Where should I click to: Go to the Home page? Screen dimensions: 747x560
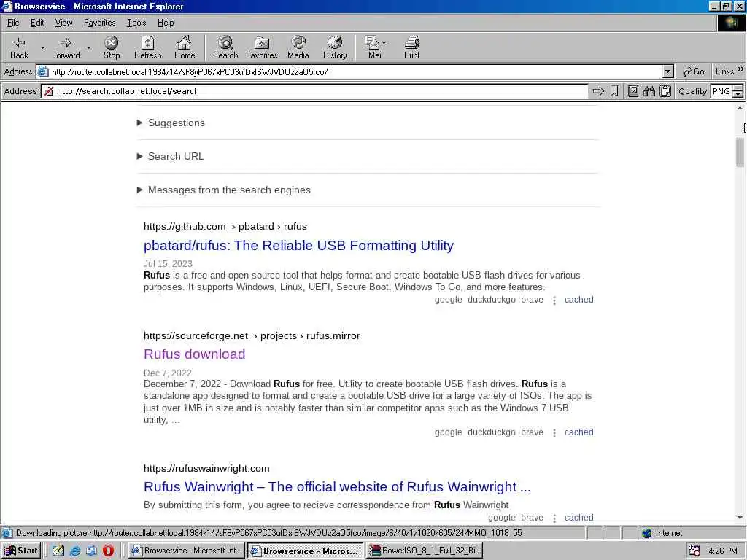[185, 47]
